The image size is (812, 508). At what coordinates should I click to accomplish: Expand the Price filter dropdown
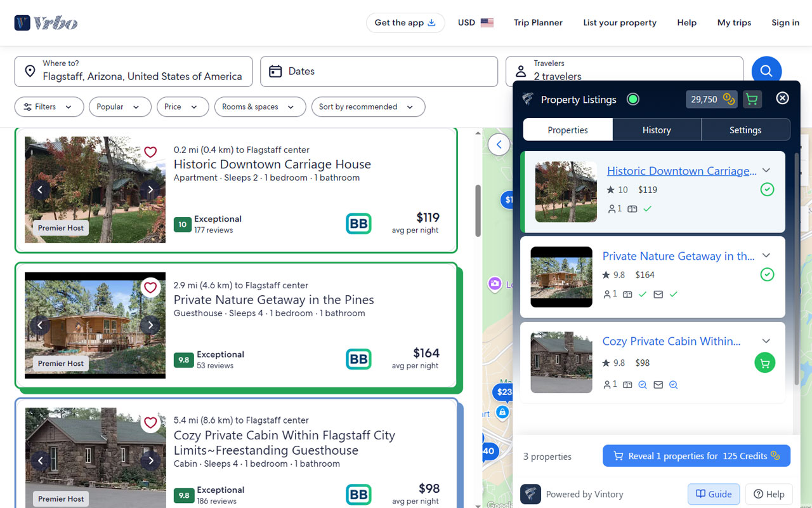(x=183, y=107)
